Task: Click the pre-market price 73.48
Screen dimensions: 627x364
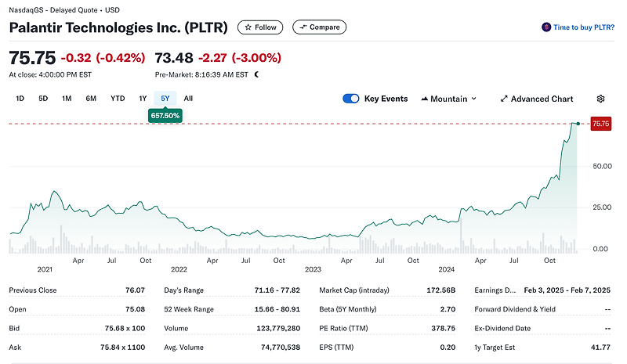Action: coord(174,58)
